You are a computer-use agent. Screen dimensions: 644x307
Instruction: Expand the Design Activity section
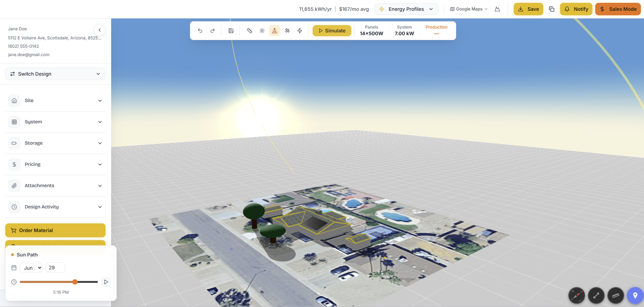[55, 207]
